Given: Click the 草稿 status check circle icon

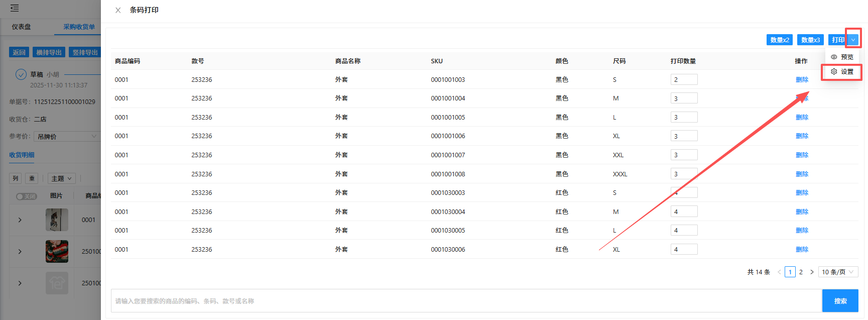Looking at the screenshot, I should (x=21, y=74).
